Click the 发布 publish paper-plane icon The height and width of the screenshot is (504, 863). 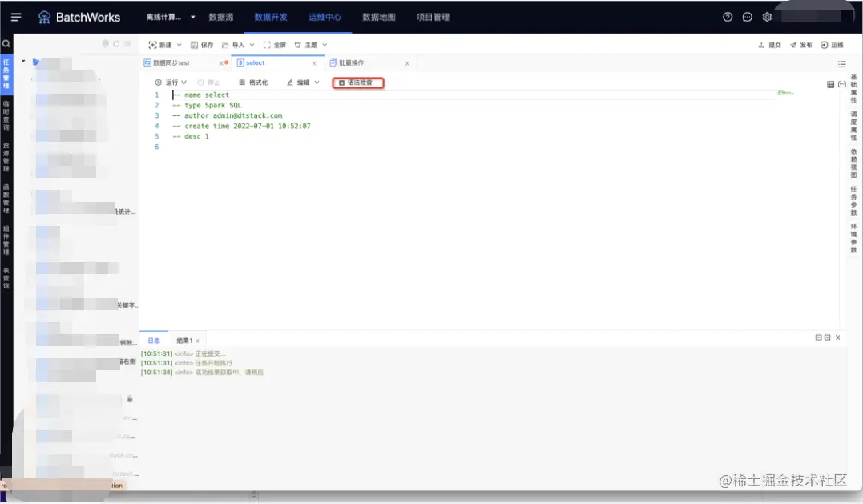[793, 45]
